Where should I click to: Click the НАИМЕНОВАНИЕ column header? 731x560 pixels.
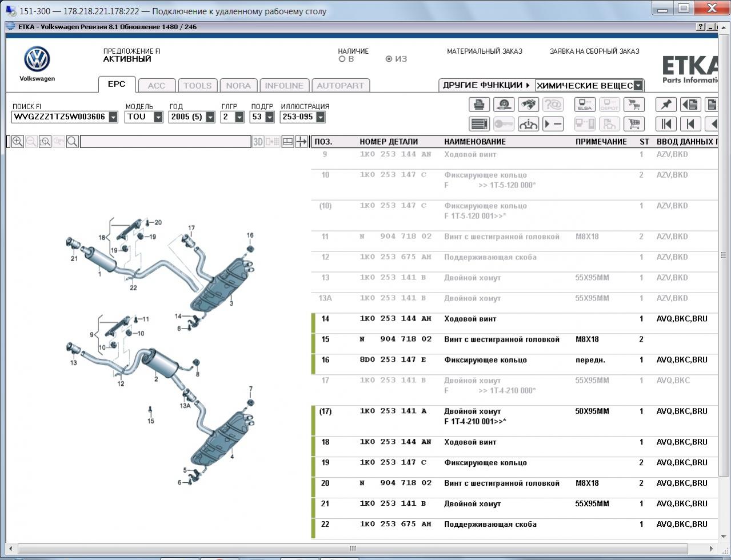475,142
